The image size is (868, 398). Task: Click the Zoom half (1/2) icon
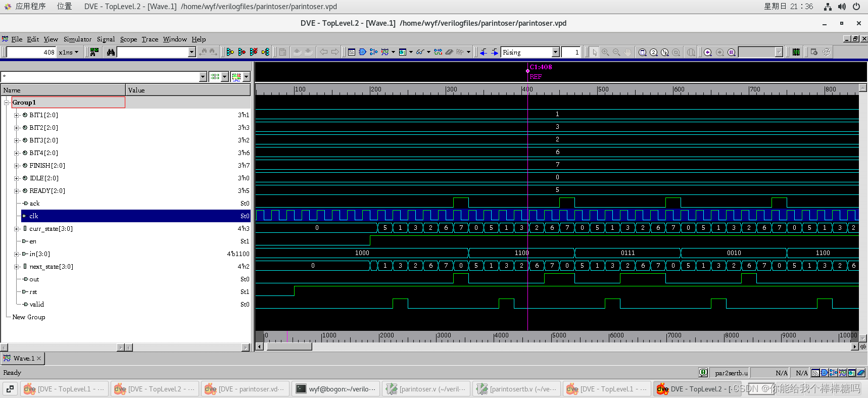pos(665,52)
